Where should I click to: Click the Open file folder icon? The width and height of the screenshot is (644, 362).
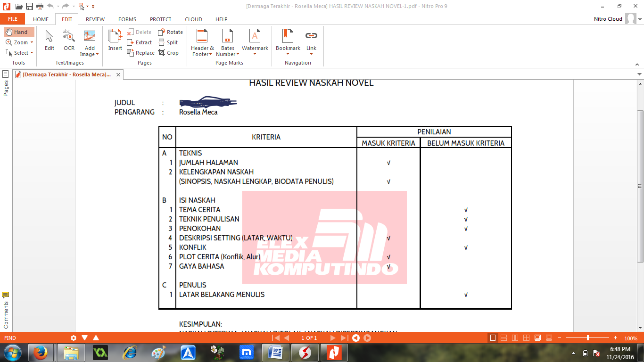pos(19,6)
